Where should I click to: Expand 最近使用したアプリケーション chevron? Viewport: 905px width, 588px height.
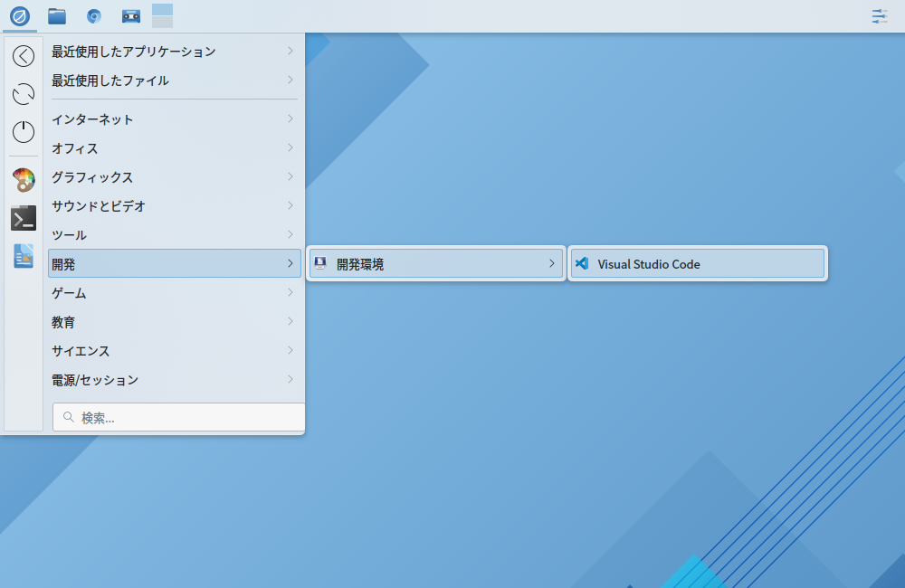[x=290, y=52]
